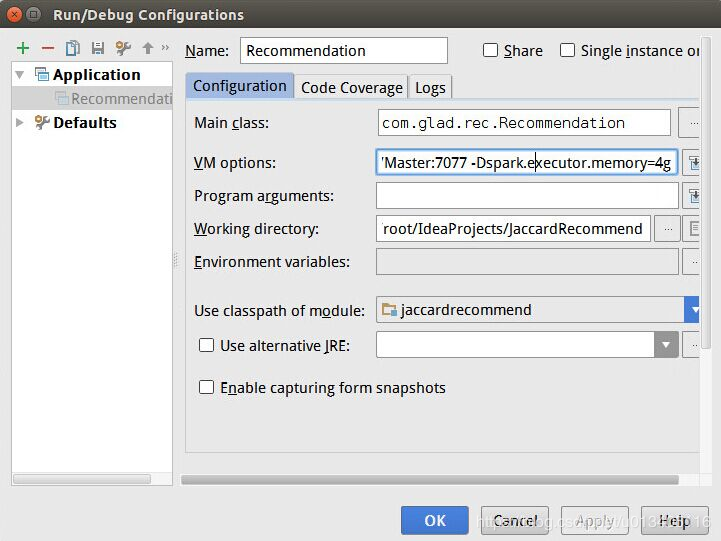Remove configuration with the red minus icon
The height and width of the screenshot is (541, 721).
(x=47, y=48)
